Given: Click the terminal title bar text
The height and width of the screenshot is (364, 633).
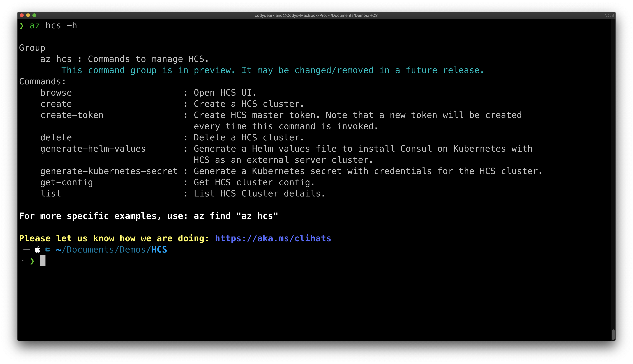Looking at the screenshot, I should [x=316, y=15].
